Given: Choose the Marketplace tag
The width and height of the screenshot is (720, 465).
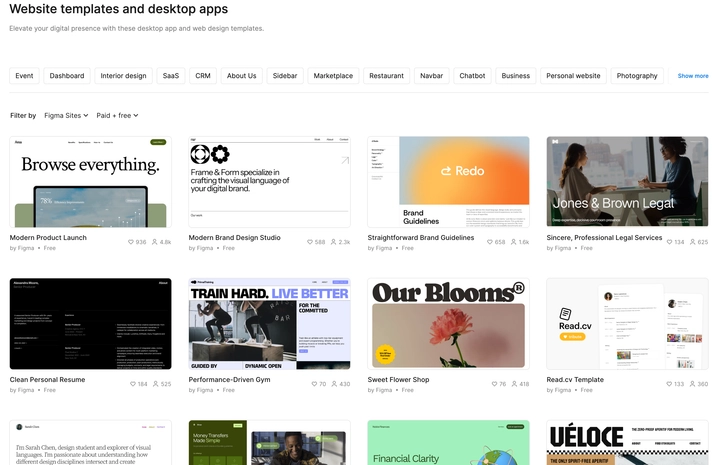Looking at the screenshot, I should 333,76.
